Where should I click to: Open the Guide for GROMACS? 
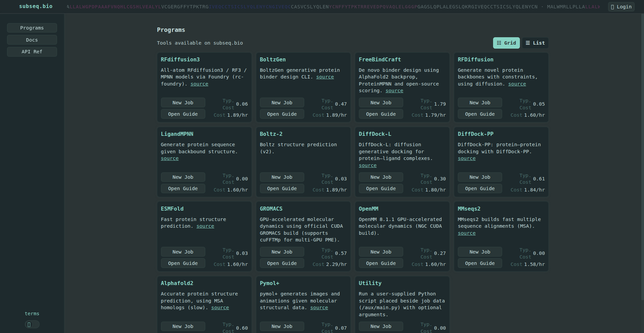[x=282, y=263]
